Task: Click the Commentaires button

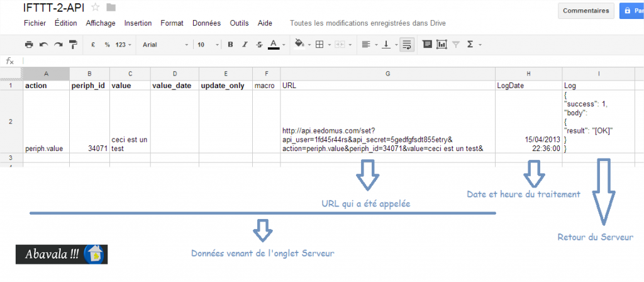Action: pos(586,11)
